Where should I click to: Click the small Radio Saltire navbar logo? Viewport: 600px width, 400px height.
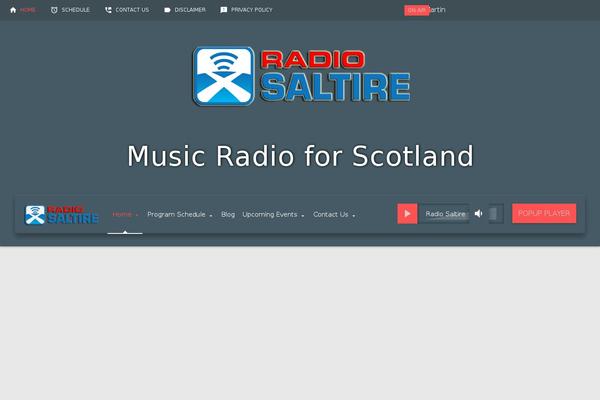62,215
